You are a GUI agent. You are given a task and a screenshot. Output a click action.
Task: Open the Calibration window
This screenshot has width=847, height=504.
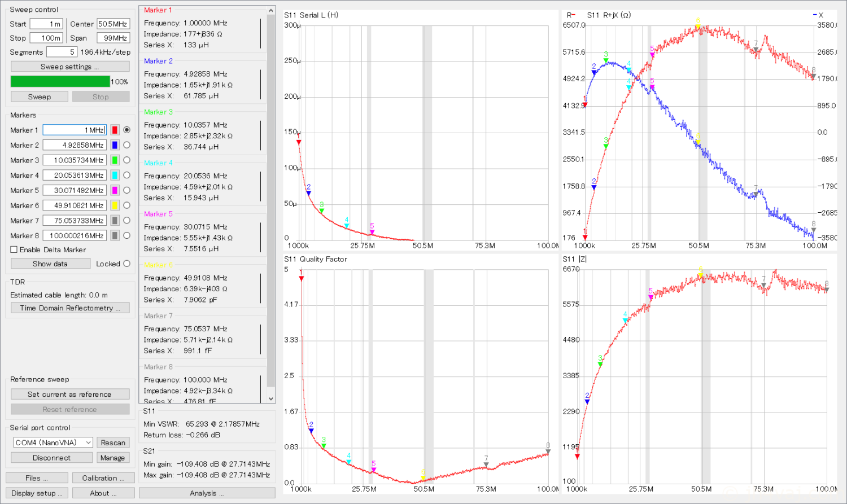pos(103,478)
